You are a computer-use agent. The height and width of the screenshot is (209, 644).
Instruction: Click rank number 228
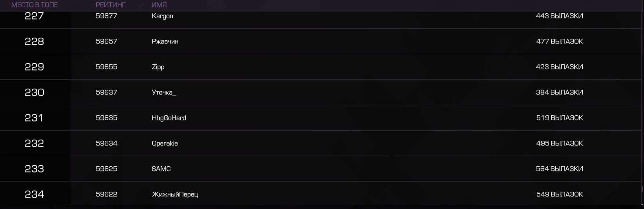[x=35, y=42]
